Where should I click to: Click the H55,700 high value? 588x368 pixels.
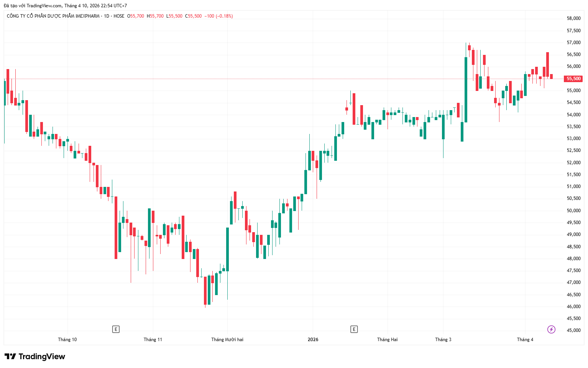(x=155, y=16)
